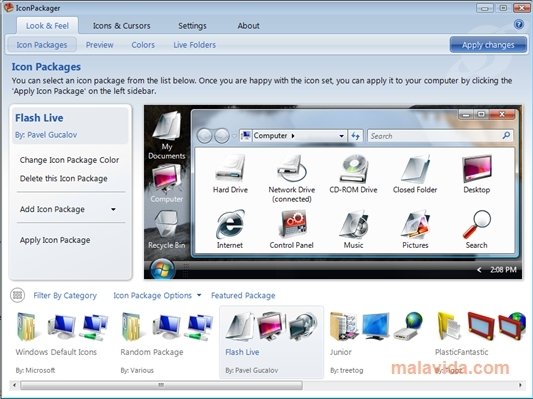Click Recycle Bin icon on preview desktop

pyautogui.click(x=167, y=224)
